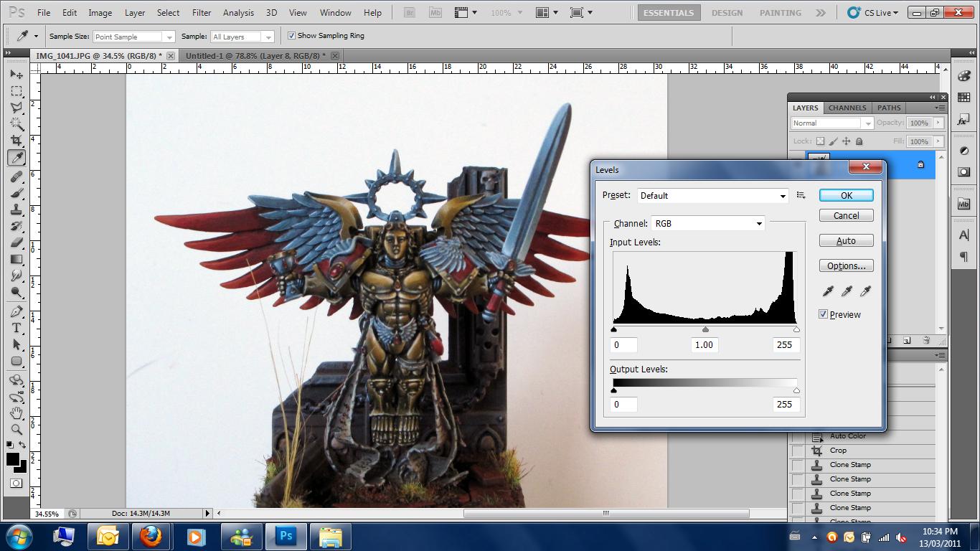Open the Sample Size dropdown

133,37
